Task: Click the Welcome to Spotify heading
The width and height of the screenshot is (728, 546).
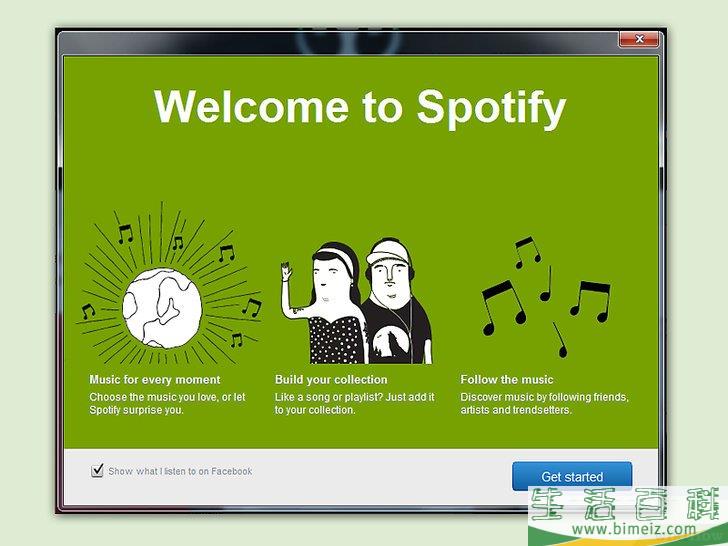Action: click(x=360, y=108)
